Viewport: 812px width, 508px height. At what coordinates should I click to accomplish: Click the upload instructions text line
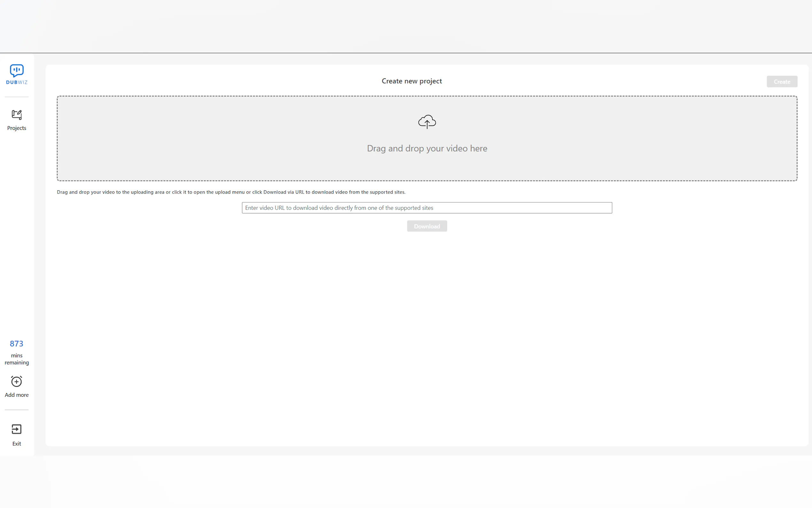231,192
